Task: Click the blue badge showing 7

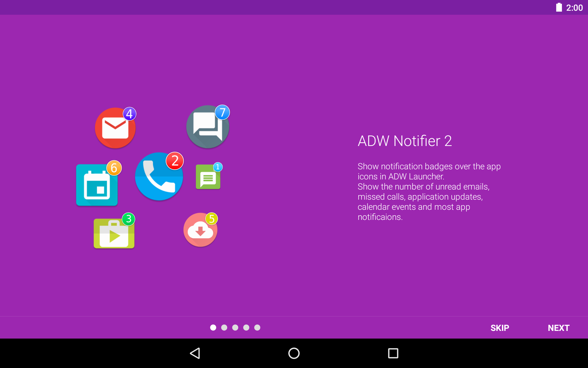Action: coord(222,112)
